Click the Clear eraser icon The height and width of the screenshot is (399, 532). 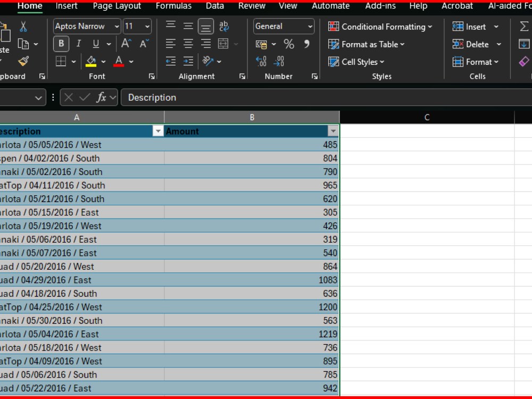(524, 62)
